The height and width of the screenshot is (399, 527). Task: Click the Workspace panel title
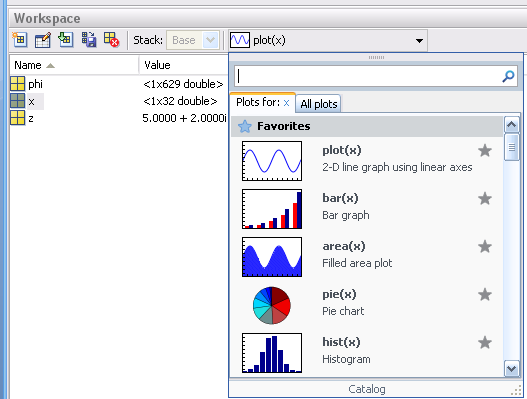click(47, 18)
